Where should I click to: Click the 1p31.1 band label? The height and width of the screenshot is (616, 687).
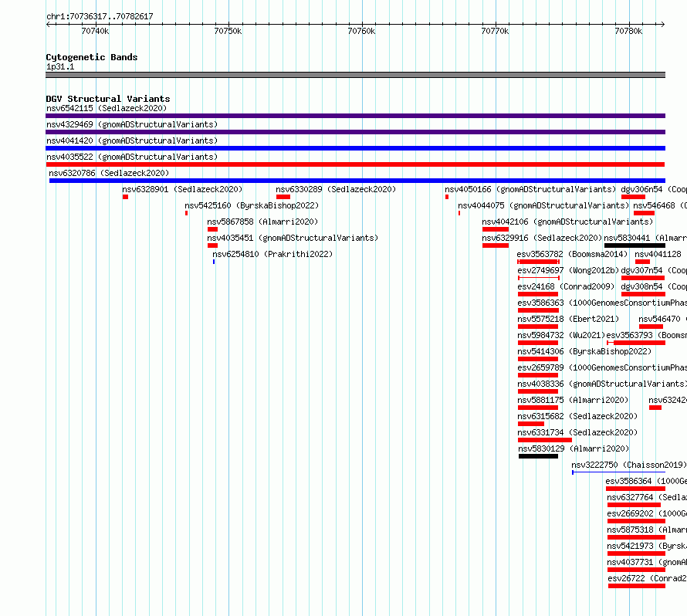pos(60,67)
